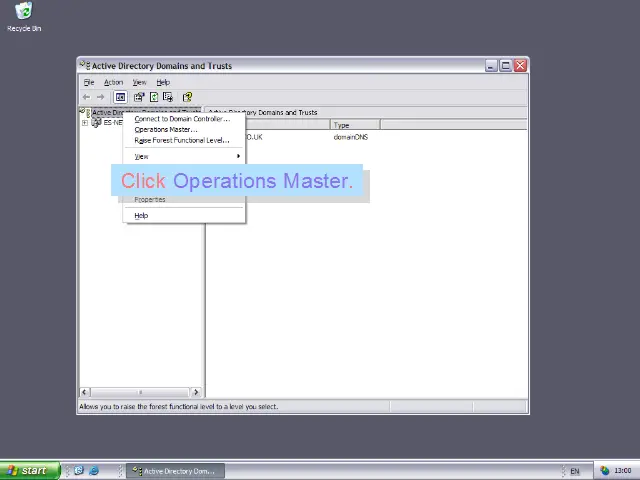640x480 pixels.
Task: Select Properties in the context menu
Action: pos(150,200)
